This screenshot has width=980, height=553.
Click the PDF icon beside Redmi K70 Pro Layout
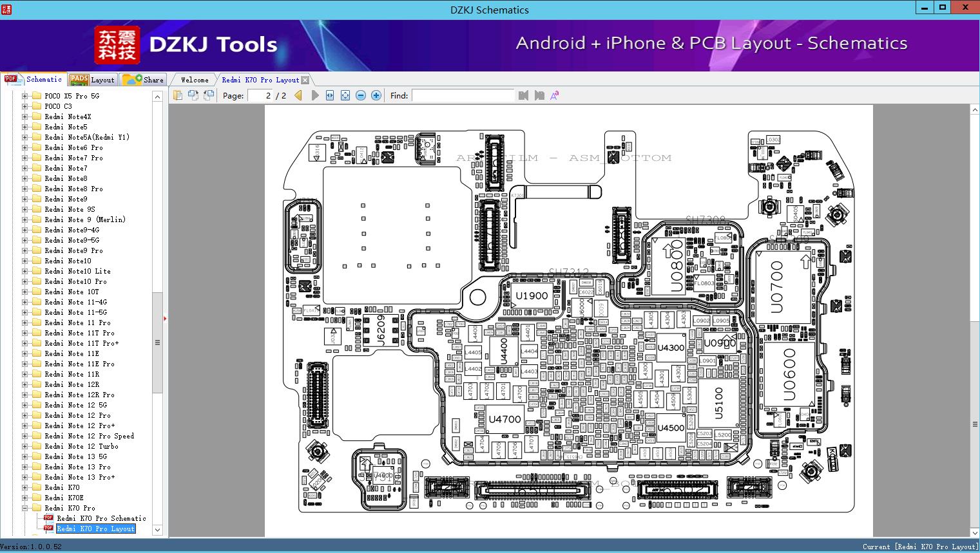coord(48,529)
